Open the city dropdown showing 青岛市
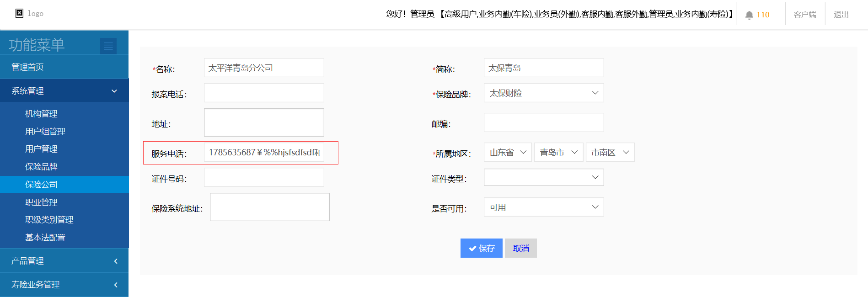 pos(558,152)
